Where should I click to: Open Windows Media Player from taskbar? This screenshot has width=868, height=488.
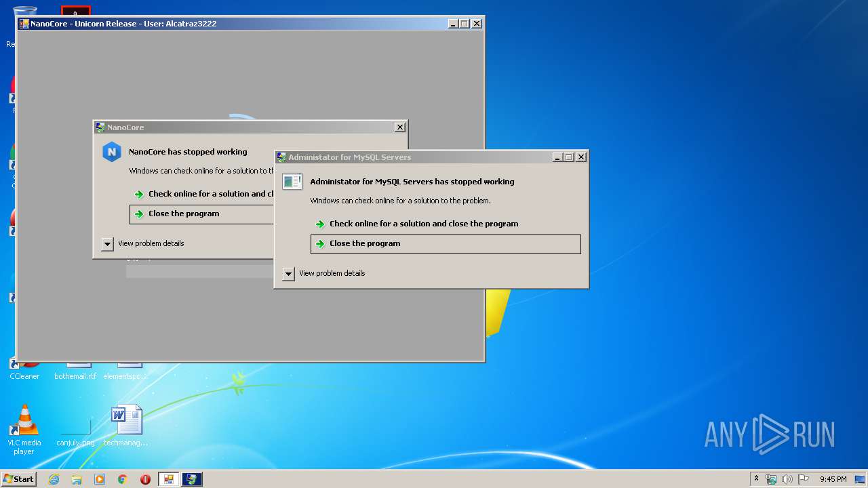coord(100,479)
